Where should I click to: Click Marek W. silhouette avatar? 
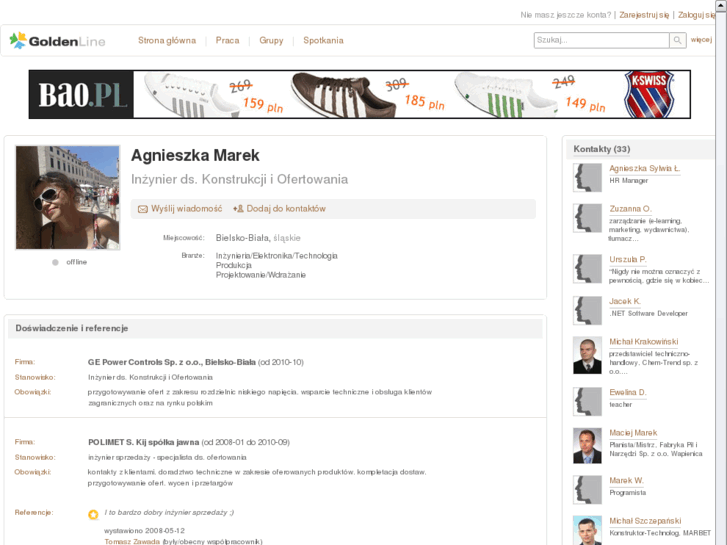point(587,490)
